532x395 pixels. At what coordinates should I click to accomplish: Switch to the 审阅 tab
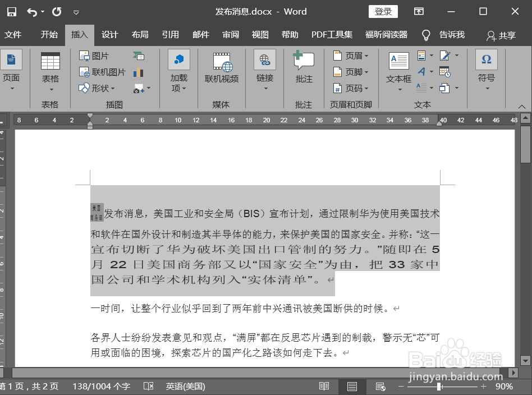(x=231, y=35)
